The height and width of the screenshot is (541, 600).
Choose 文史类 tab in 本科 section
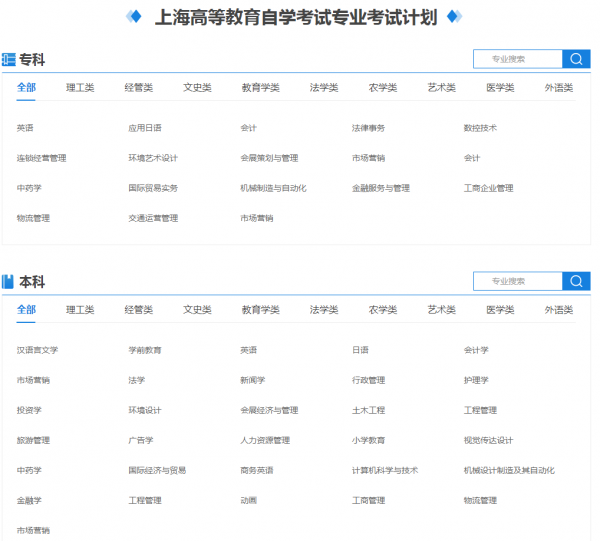coord(197,310)
